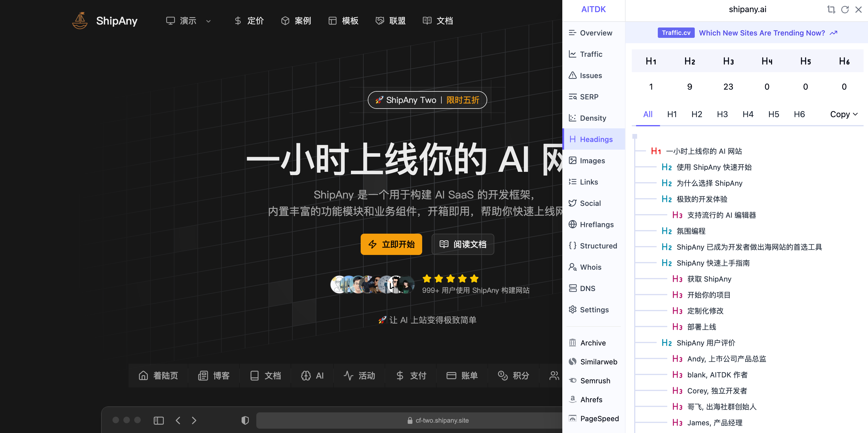The image size is (868, 433).
Task: Open the Hreflangs globe section
Action: [596, 224]
